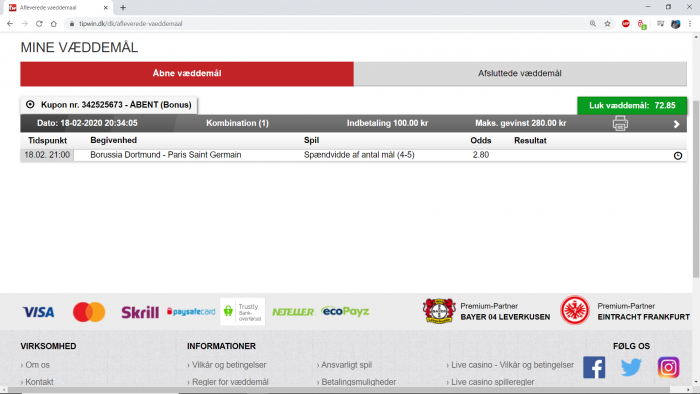
Task: Click Spændvidde af antal mål (4-5) text
Action: coord(359,155)
